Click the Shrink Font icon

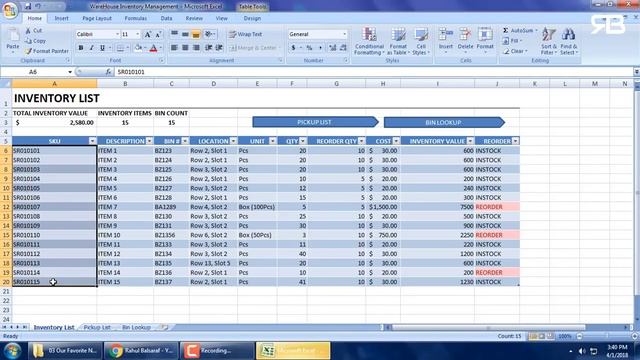[x=158, y=34]
